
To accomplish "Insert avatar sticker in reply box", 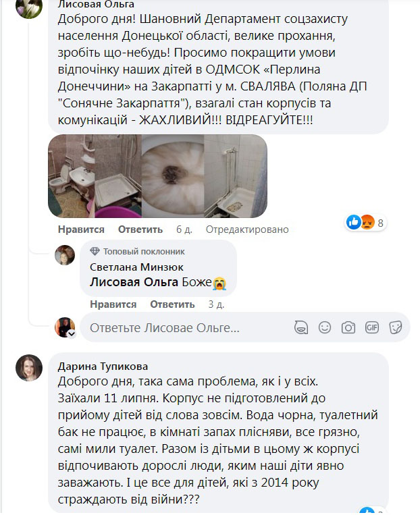I will coord(301,328).
